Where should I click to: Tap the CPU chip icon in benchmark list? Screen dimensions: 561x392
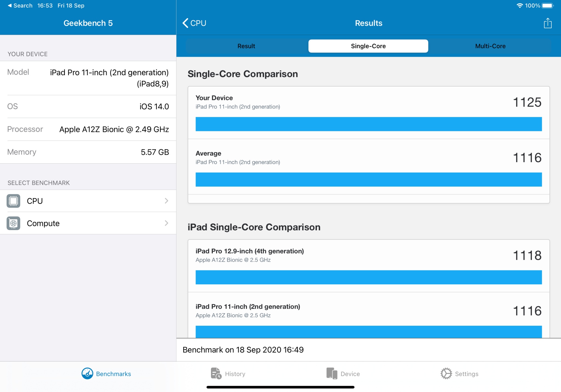pyautogui.click(x=13, y=201)
